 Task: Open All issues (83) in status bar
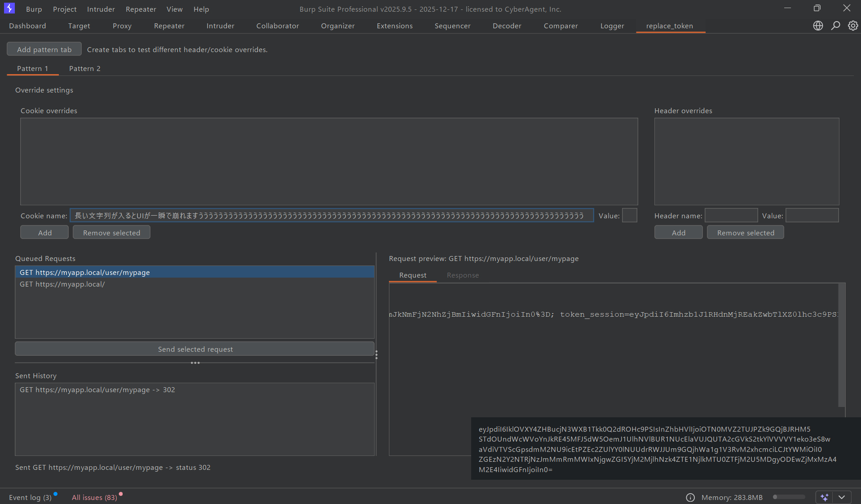94,497
